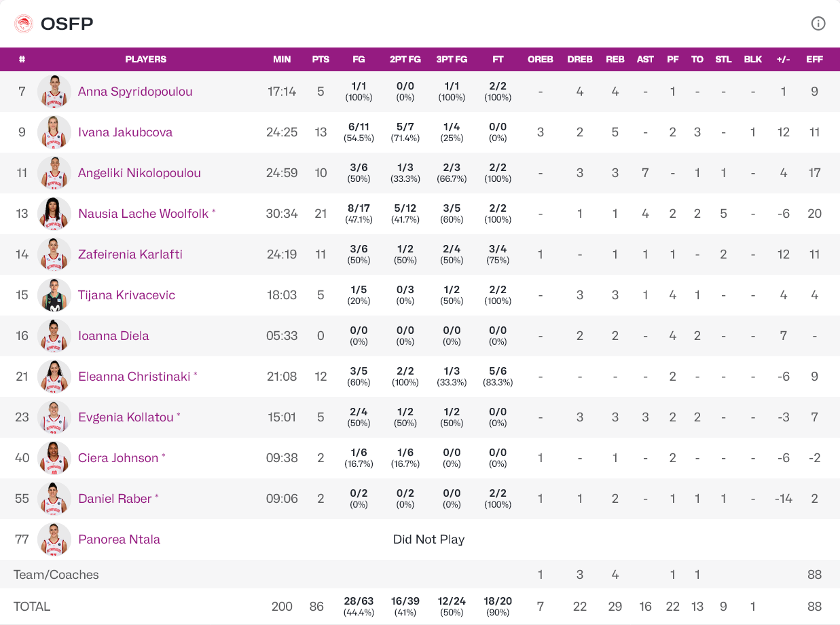The image size is (840, 625).
Task: Select Eleanna Christinaki's player photo
Action: coord(54,377)
